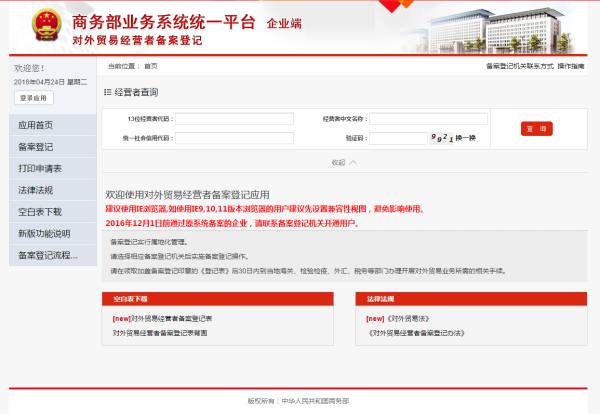Open 备案登记机关联系方式 link
This screenshot has height=414, width=600.
click(520, 66)
